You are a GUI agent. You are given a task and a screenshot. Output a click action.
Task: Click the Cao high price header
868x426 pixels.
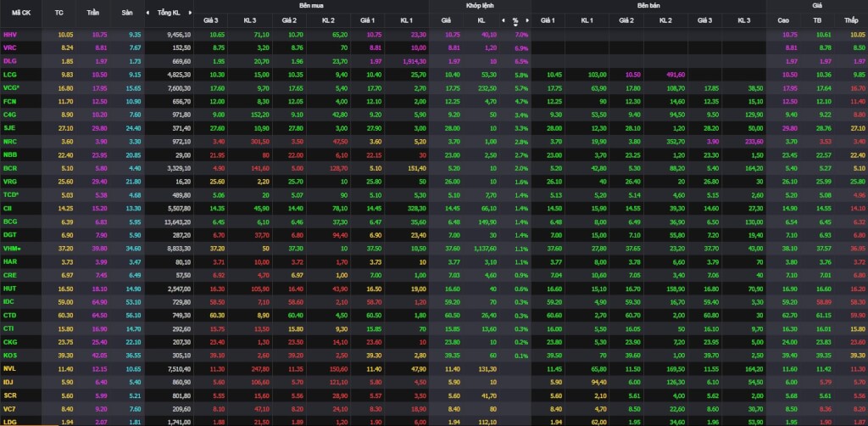(x=782, y=20)
